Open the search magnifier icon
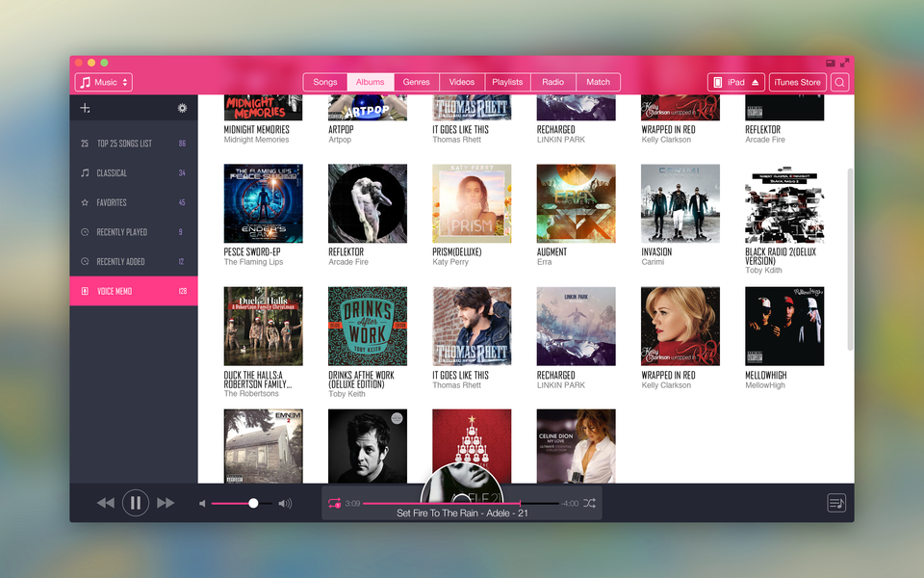Screen dimensions: 924x578 click(839, 83)
